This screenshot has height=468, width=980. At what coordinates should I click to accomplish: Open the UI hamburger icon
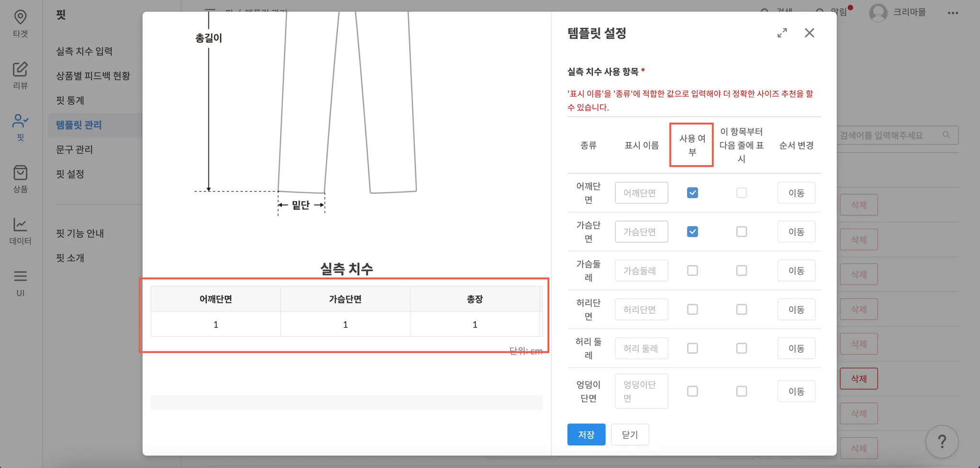20,282
